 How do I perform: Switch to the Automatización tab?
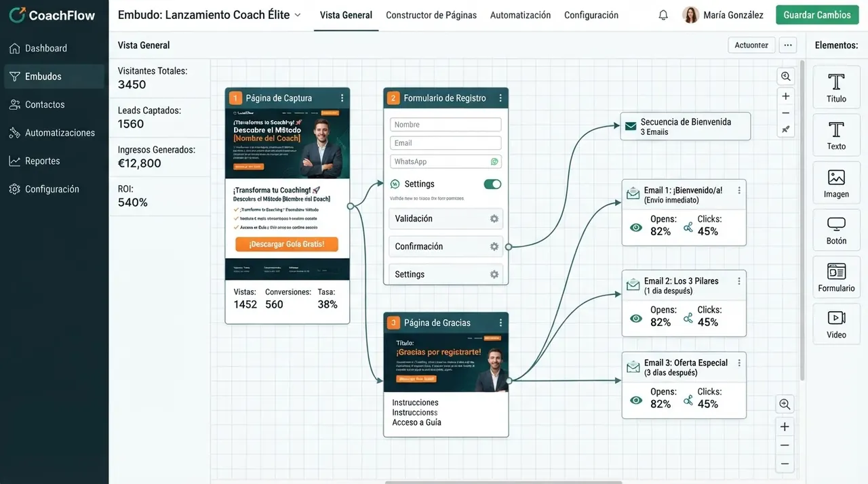(520, 15)
